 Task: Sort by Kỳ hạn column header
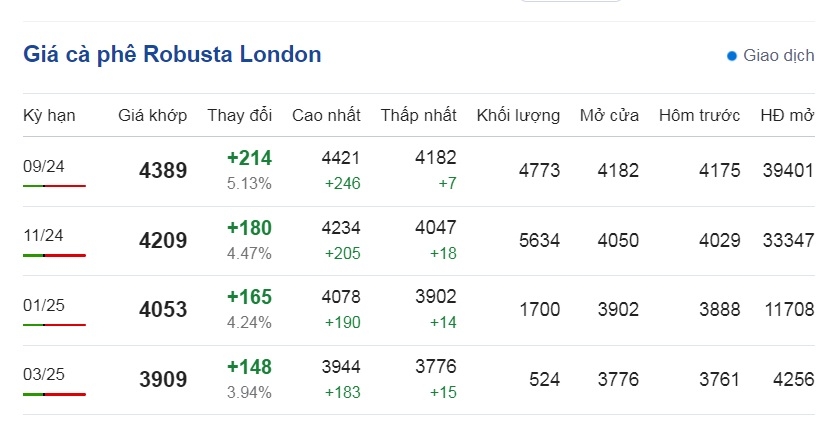[49, 115]
